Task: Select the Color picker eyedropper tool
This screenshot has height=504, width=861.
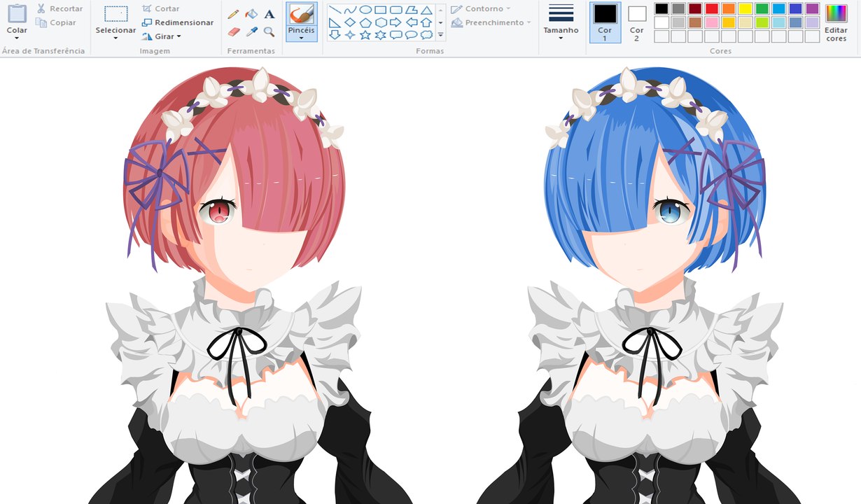Action: [252, 31]
